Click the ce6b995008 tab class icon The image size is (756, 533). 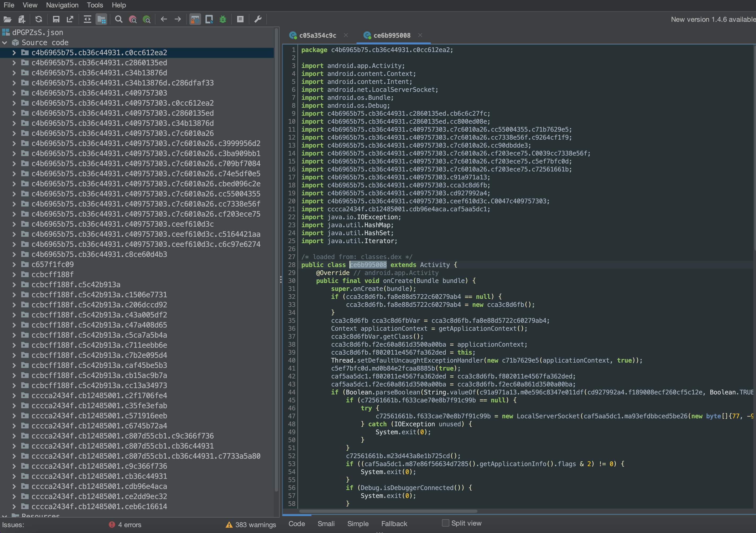367,35
